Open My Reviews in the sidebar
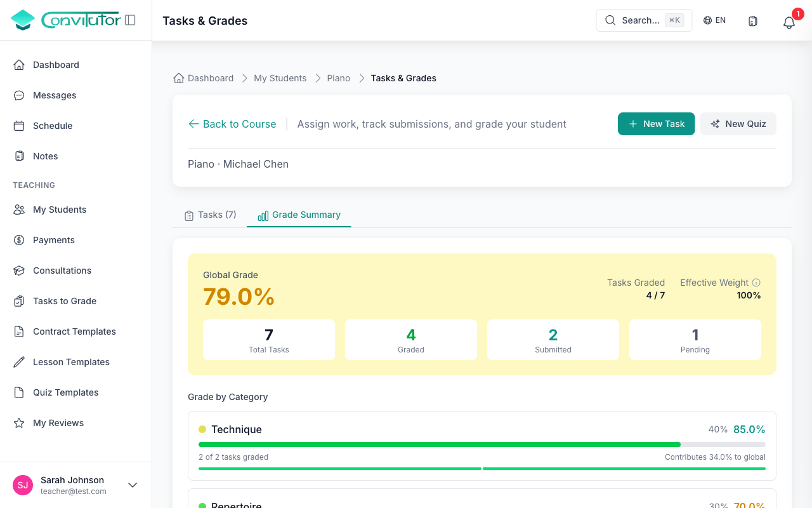This screenshot has width=812, height=508. [58, 423]
